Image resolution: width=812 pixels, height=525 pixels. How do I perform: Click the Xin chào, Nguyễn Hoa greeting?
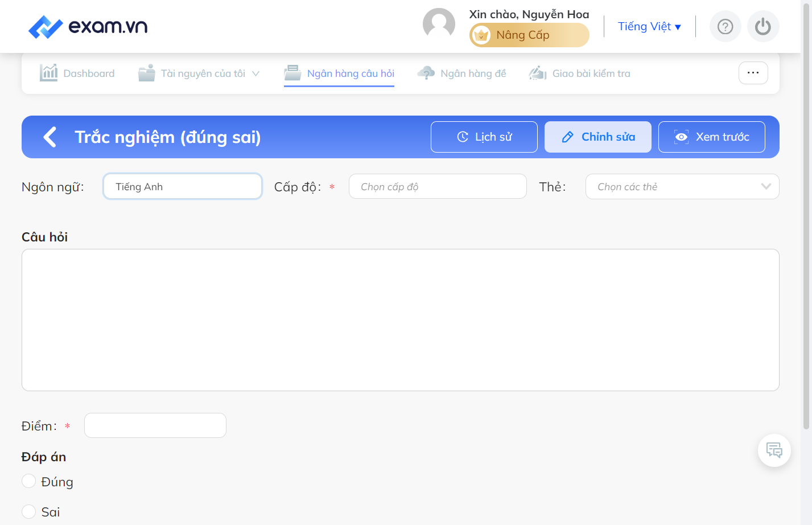click(x=529, y=14)
